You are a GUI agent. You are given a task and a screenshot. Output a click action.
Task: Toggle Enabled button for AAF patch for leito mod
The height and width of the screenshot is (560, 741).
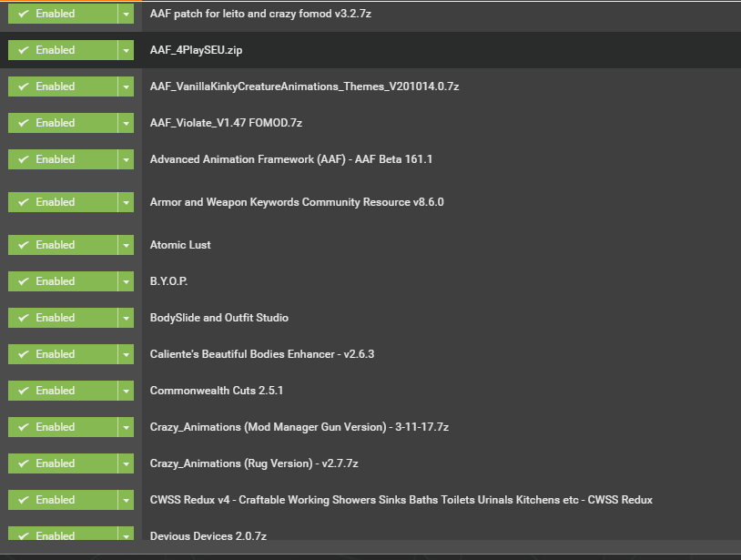pyautogui.click(x=63, y=14)
